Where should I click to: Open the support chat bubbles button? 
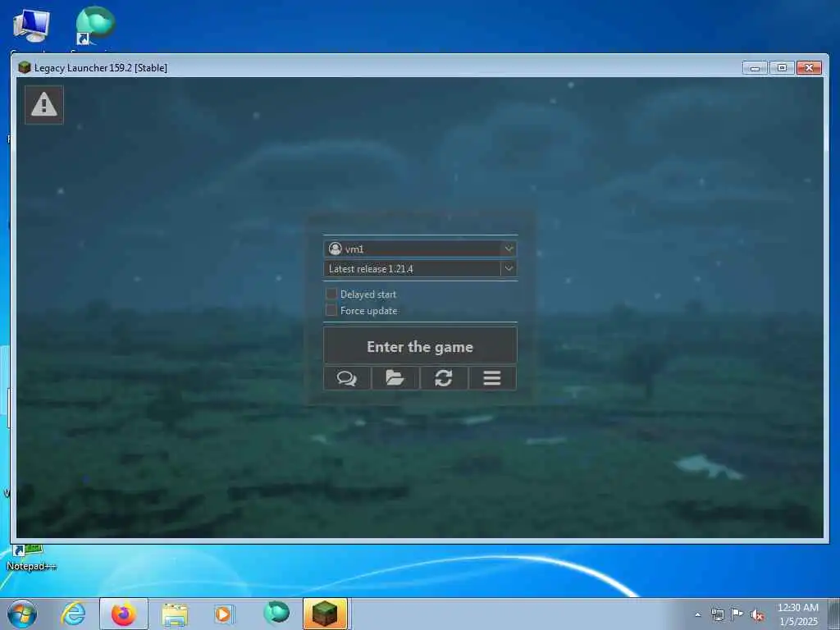(x=347, y=378)
